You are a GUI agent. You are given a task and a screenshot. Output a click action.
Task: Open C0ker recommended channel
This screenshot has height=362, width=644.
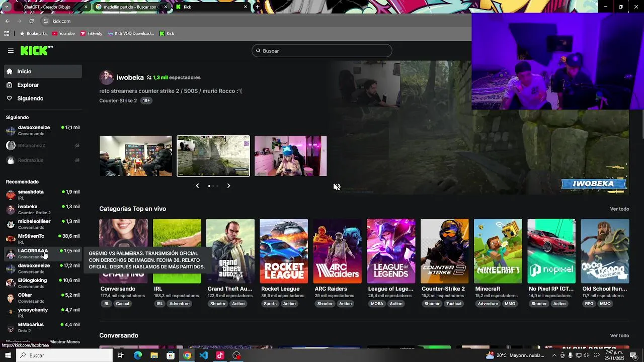[43, 298]
